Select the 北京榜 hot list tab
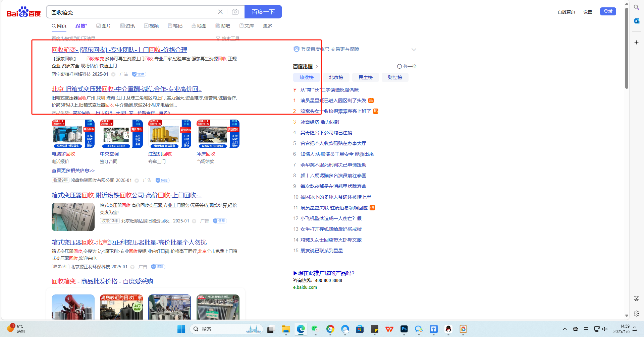 336,77
